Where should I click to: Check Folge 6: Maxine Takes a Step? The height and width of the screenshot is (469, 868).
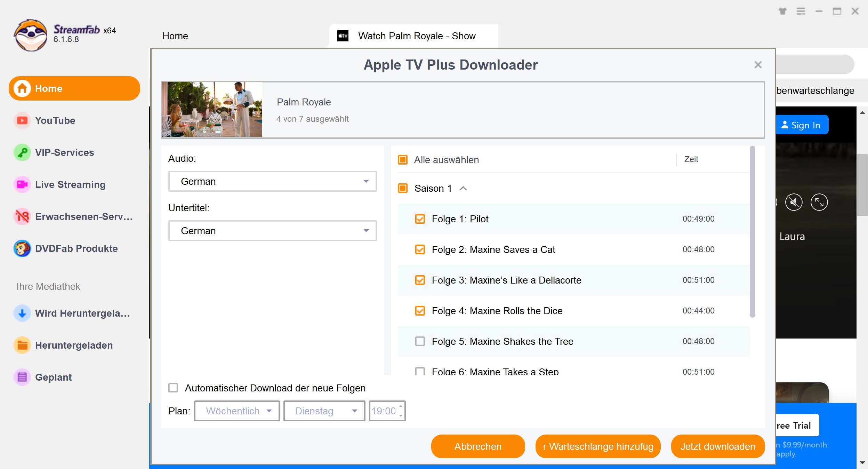(x=420, y=371)
